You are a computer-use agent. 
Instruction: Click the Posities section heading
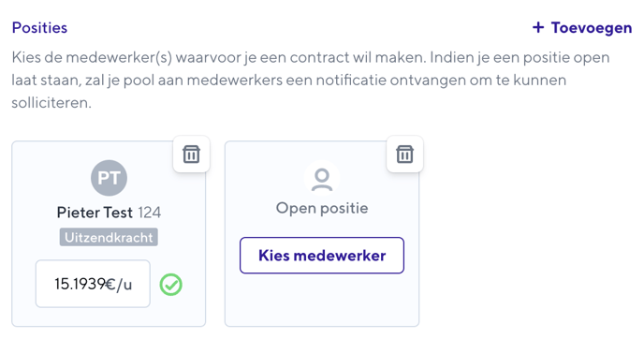(x=39, y=27)
